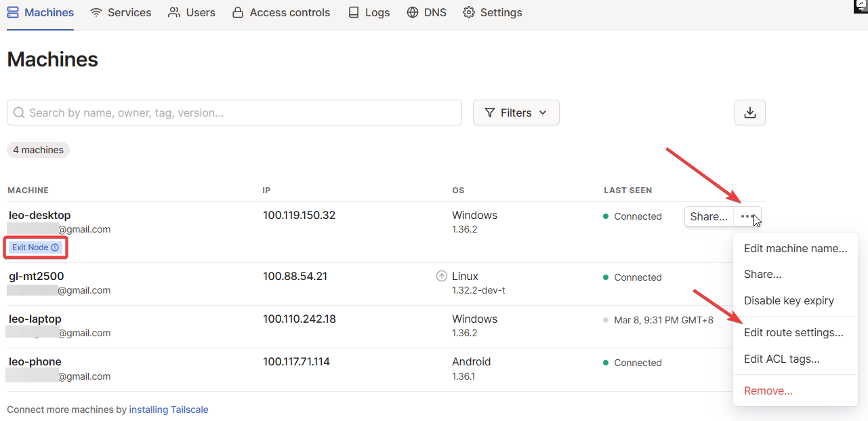Switch to the Services tab
This screenshot has width=868, height=421.
pyautogui.click(x=121, y=13)
